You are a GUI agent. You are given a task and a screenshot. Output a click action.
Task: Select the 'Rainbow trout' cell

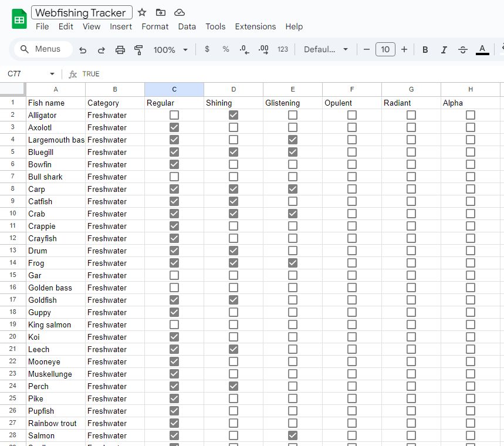click(56, 423)
